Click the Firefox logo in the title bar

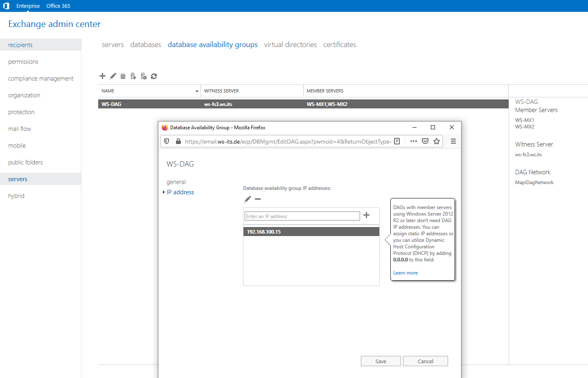tap(165, 128)
